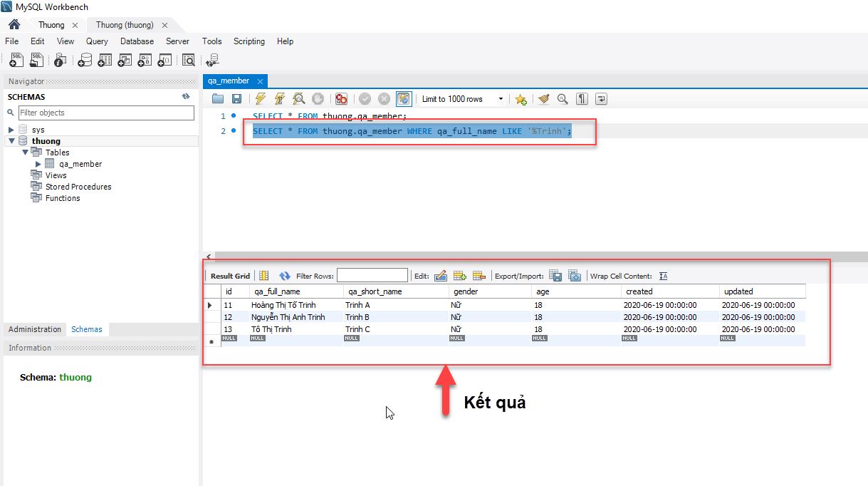The image size is (868, 486).
Task: Search table data icon in main toolbar
Action: 189,61
